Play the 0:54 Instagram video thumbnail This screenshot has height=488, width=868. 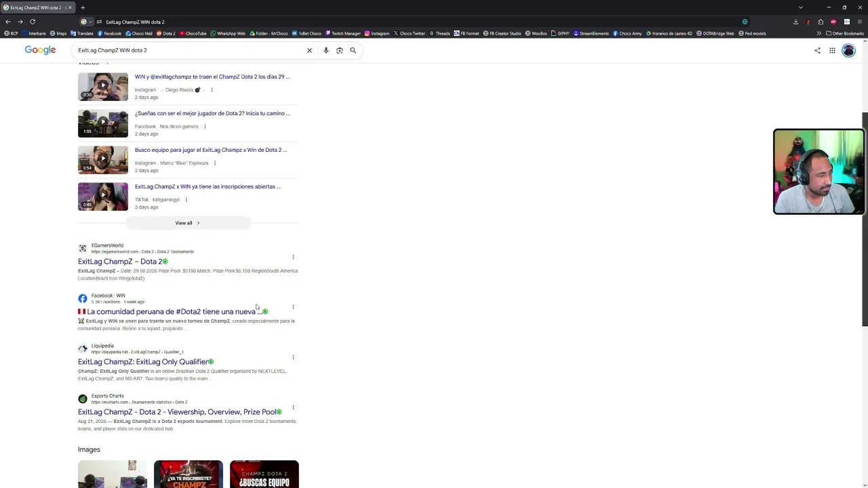[x=103, y=160]
